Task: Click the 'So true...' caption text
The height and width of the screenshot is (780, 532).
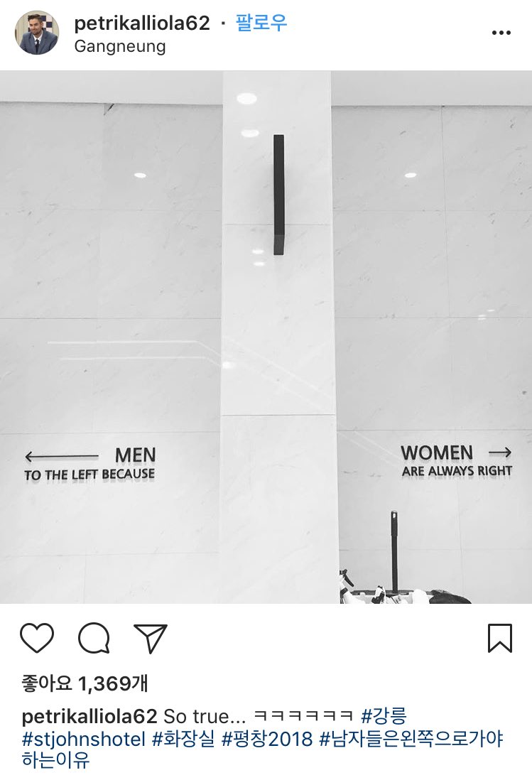Action: coord(205,716)
